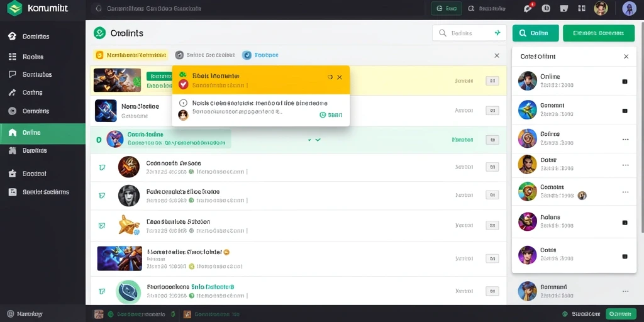Click the masked grayscale face avatar in list
Screen dimensions: 644x322
tap(129, 196)
